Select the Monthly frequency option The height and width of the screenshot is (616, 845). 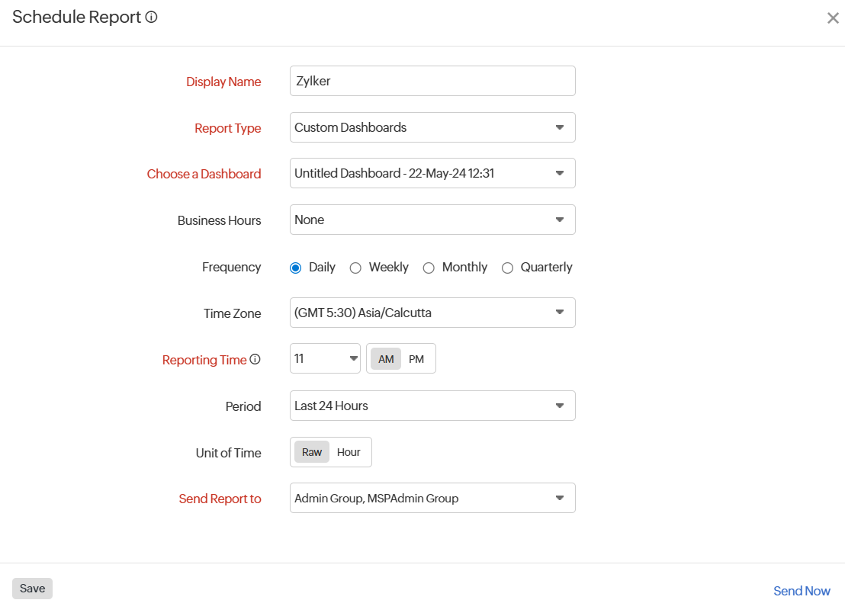click(429, 268)
